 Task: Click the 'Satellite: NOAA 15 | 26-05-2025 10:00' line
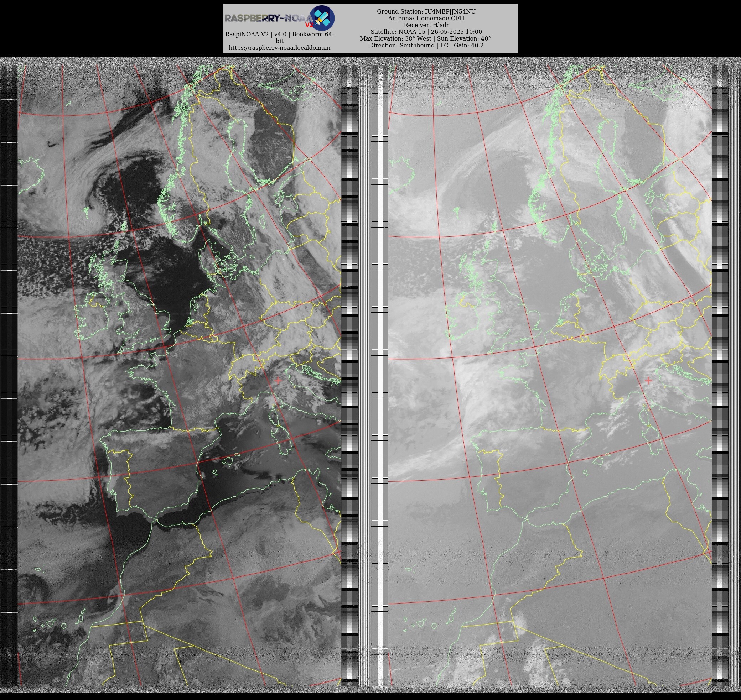click(426, 32)
